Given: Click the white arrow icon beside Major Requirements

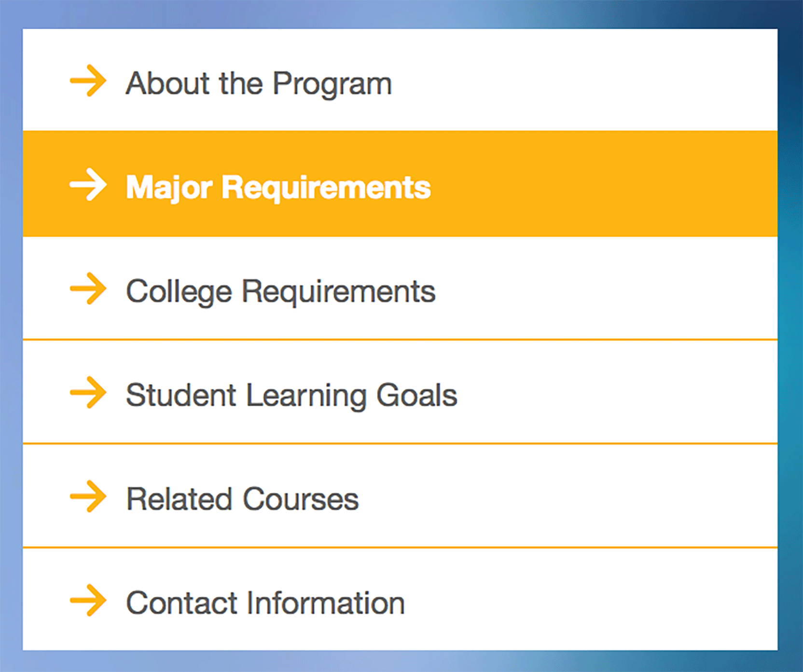Looking at the screenshot, I should [88, 184].
